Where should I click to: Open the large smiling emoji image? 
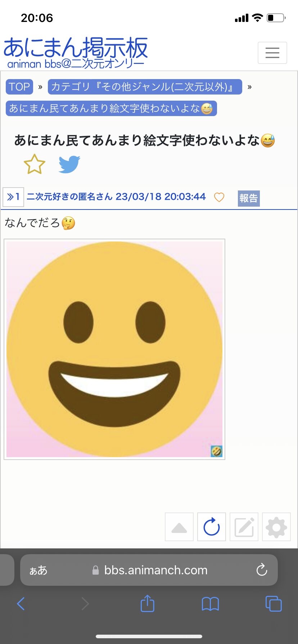point(114,349)
